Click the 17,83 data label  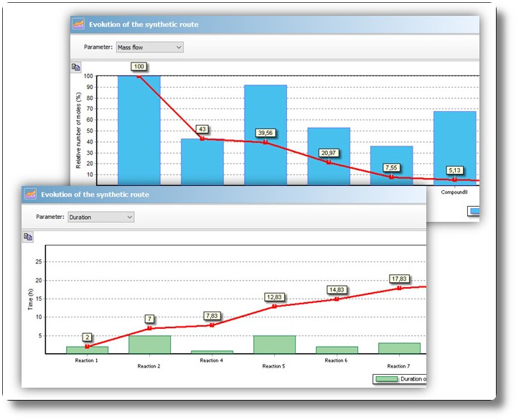pyautogui.click(x=399, y=279)
